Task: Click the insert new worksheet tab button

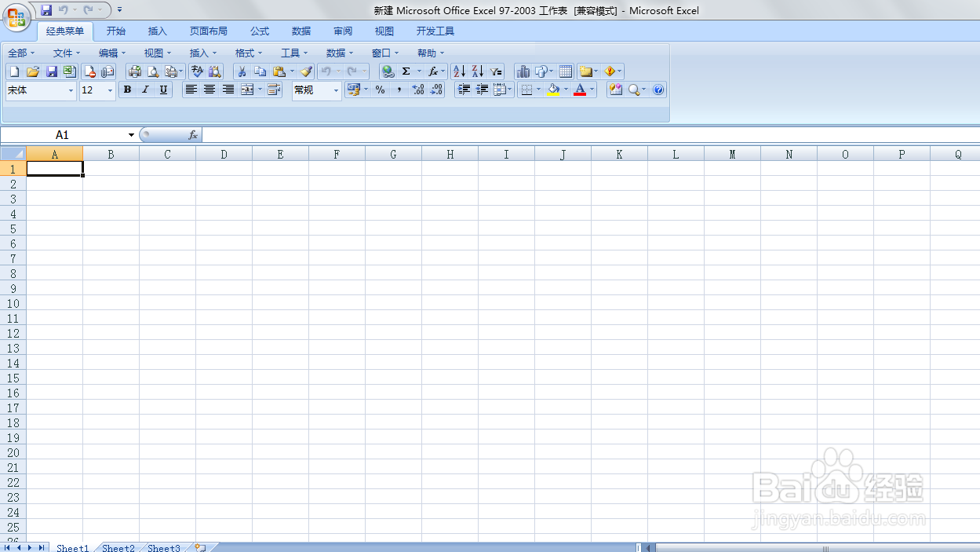Action: coord(201,547)
